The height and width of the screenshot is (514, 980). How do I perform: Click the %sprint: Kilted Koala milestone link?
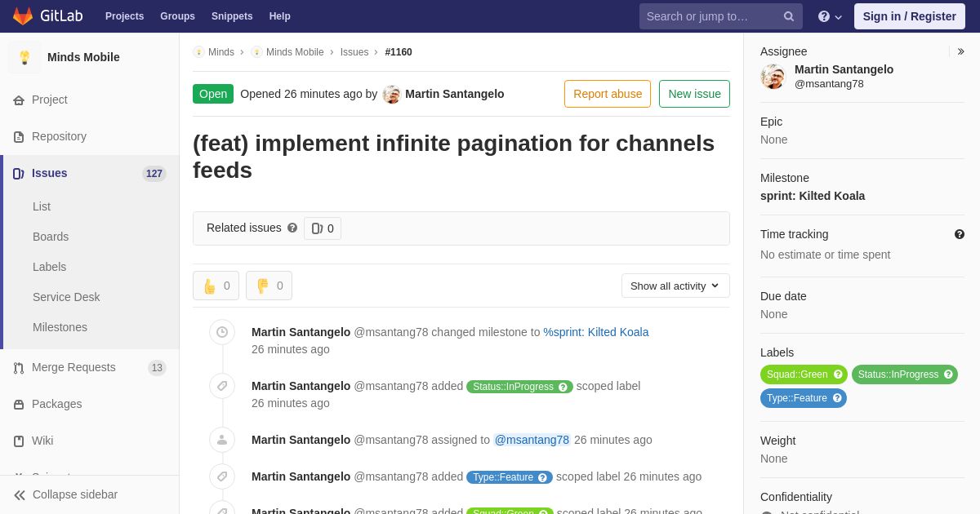click(x=596, y=332)
